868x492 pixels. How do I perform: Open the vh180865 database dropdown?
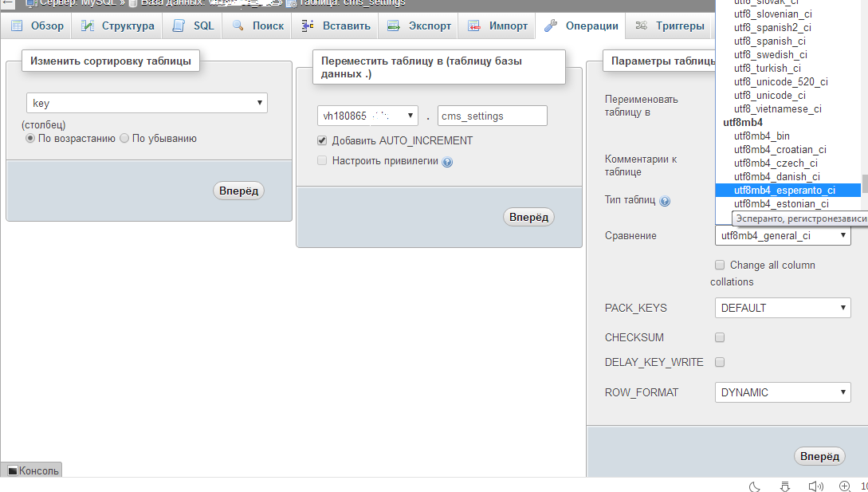click(367, 116)
